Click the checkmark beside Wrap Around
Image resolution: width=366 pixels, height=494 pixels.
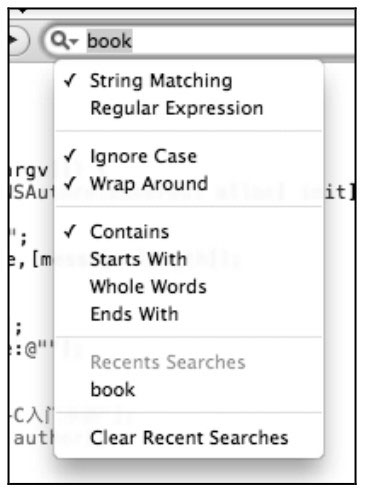(x=70, y=183)
